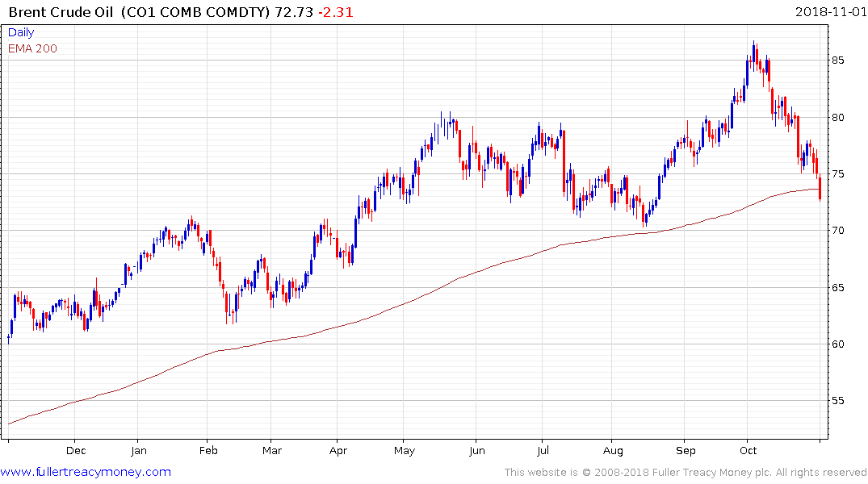Screen dimensions: 868x484
Task: Click the Feb month axis label
Action: click(x=208, y=450)
